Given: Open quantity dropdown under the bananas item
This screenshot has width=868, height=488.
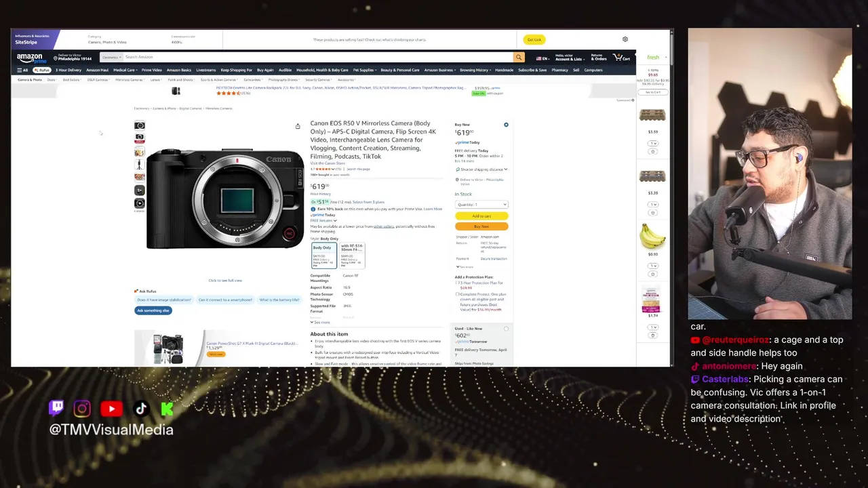Looking at the screenshot, I should 653,266.
